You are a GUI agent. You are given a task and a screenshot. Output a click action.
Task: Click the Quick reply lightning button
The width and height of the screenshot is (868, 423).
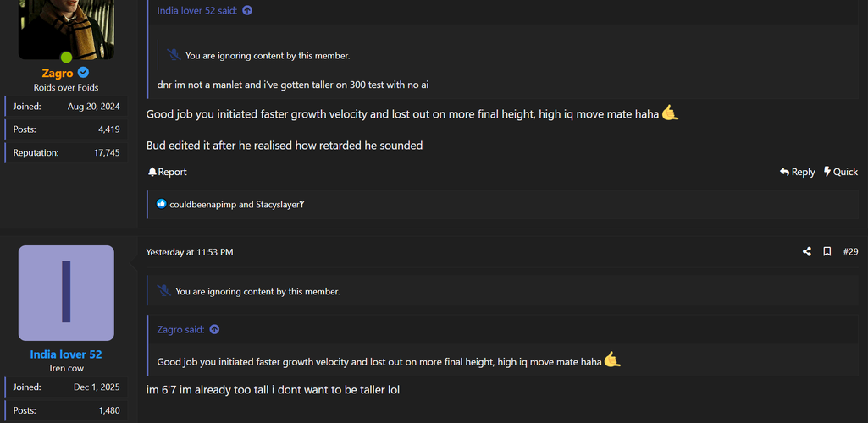[x=841, y=172]
